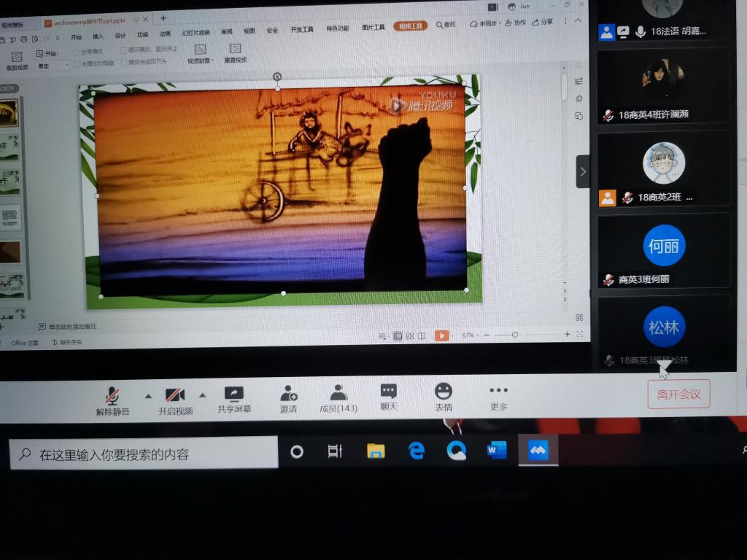Open File Explorer from taskbar
Screen dimensions: 747x560
pyautogui.click(x=376, y=451)
